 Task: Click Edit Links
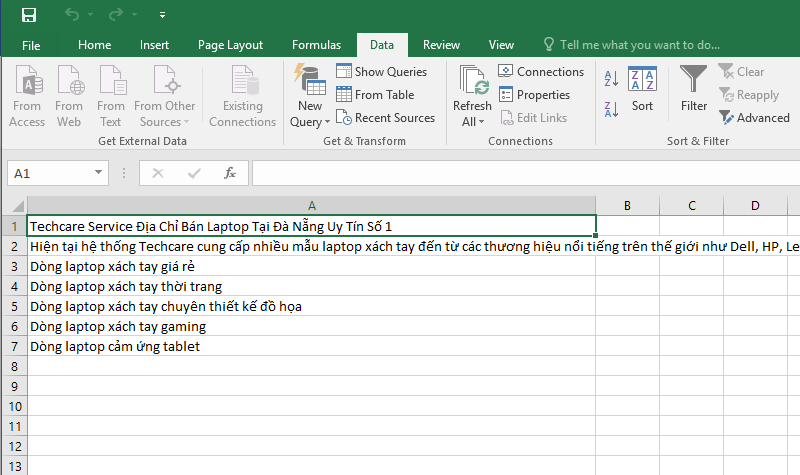point(534,118)
